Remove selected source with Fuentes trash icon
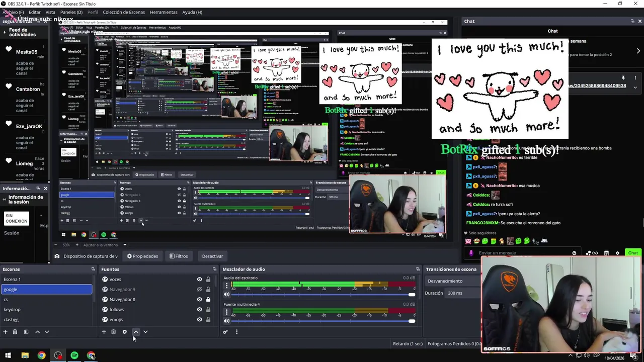This screenshot has width=644, height=362. click(114, 332)
